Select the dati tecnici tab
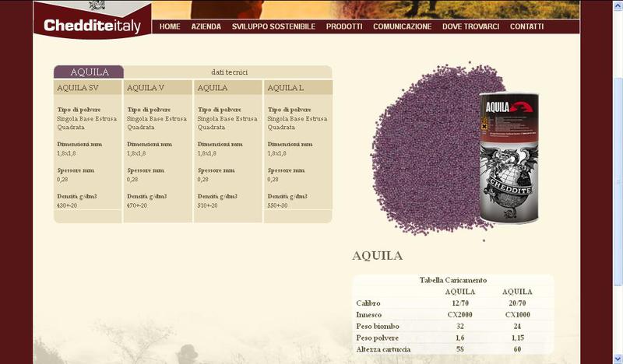The height and width of the screenshot is (364, 623). coord(229,72)
